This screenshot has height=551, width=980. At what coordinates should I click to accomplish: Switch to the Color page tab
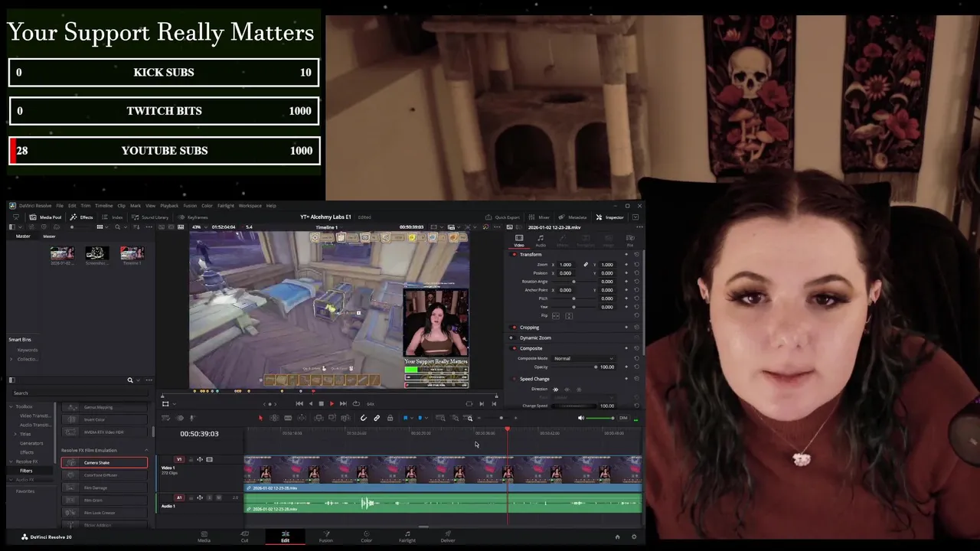[367, 536]
